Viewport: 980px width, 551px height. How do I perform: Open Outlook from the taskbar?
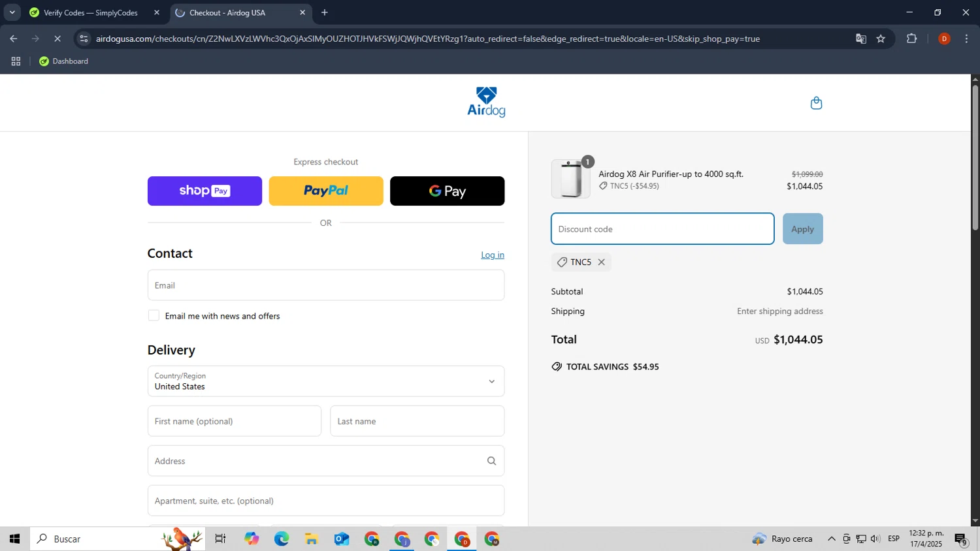(342, 539)
